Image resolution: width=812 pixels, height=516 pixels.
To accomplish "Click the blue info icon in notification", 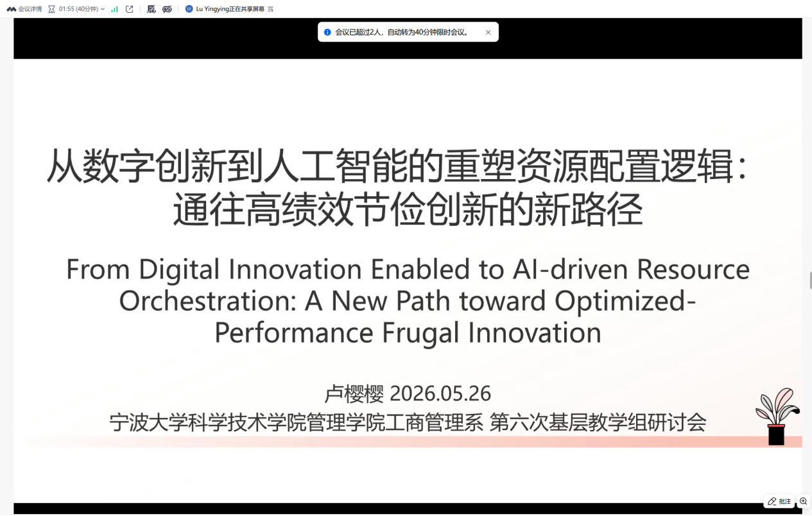I will coord(327,32).
